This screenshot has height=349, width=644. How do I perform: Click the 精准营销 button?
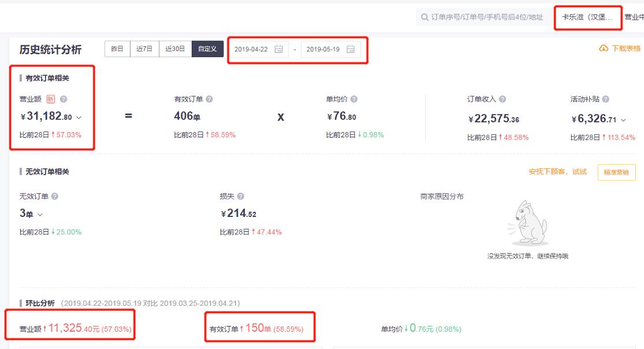tap(616, 172)
